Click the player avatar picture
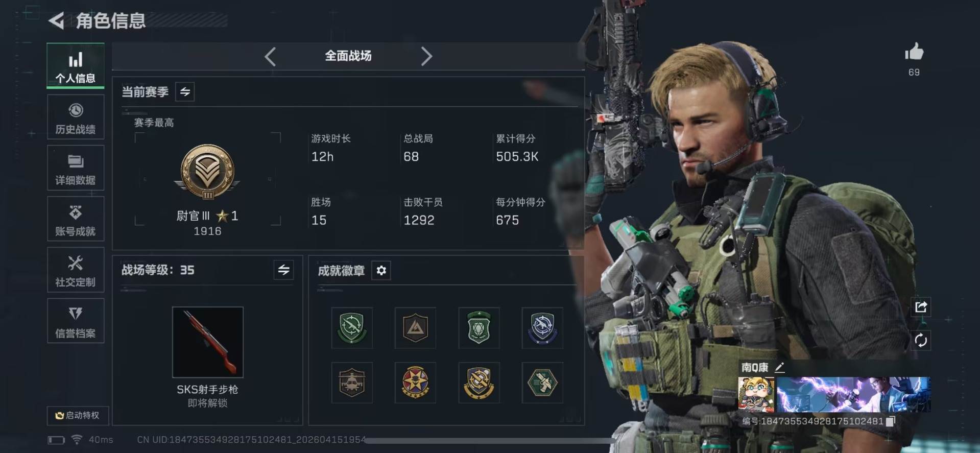The width and height of the screenshot is (980, 453). click(x=756, y=394)
